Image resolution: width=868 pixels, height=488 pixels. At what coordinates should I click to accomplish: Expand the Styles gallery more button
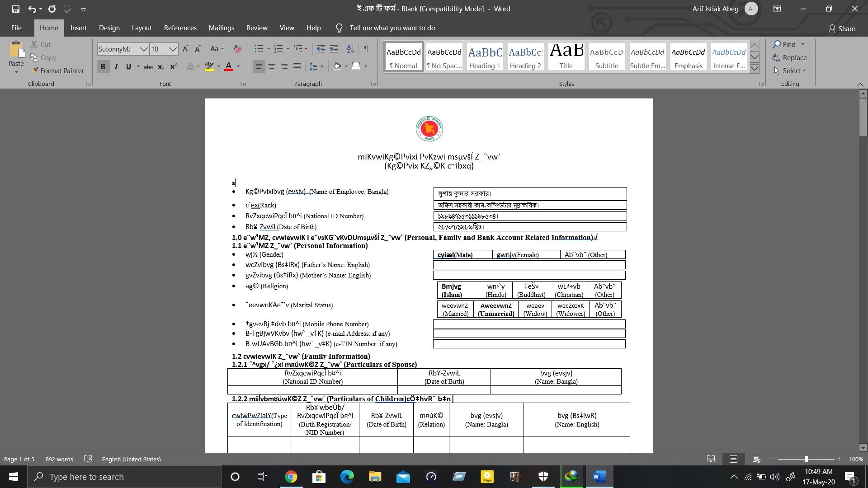point(755,69)
